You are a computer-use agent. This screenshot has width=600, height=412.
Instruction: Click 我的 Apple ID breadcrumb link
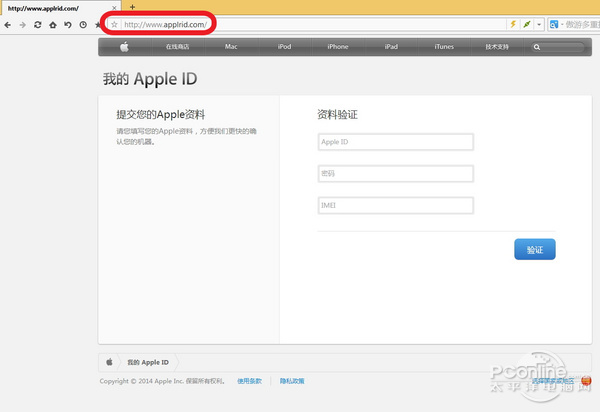[x=148, y=362]
